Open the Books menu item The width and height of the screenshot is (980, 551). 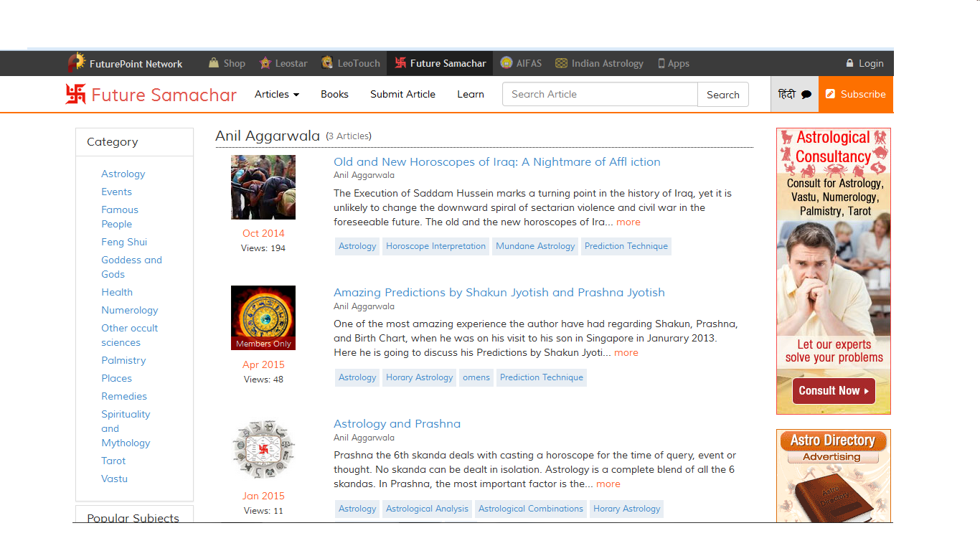click(x=334, y=94)
